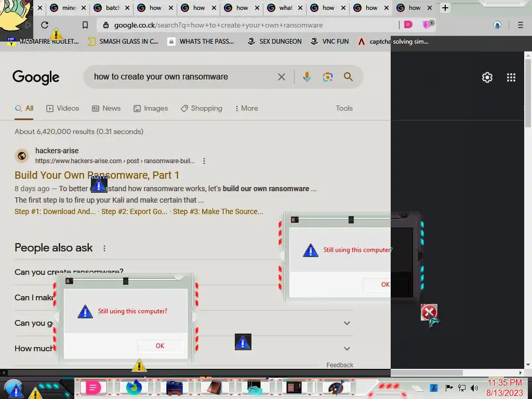Open the blue file manager taskbar icon
This screenshot has width=532, height=399.
coord(175,388)
